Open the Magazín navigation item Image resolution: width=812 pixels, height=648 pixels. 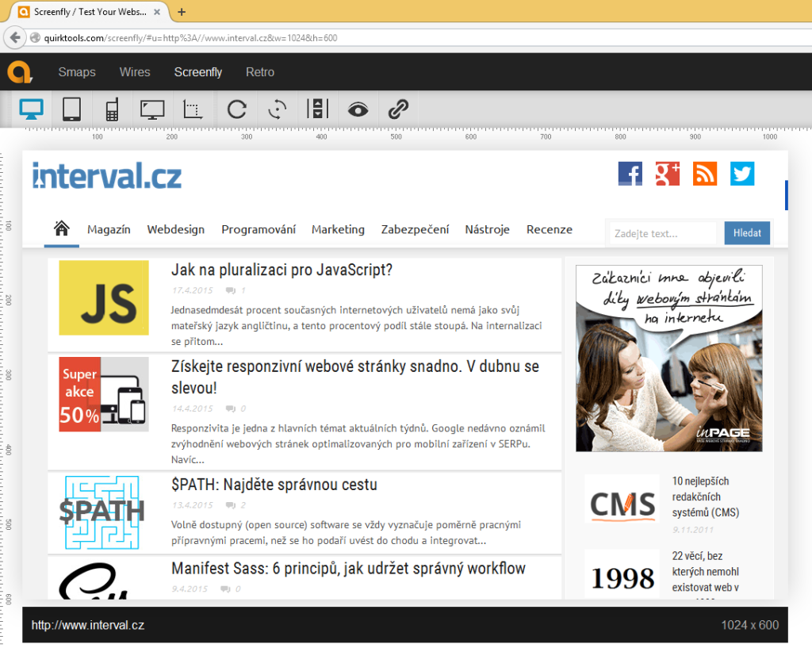tap(109, 229)
